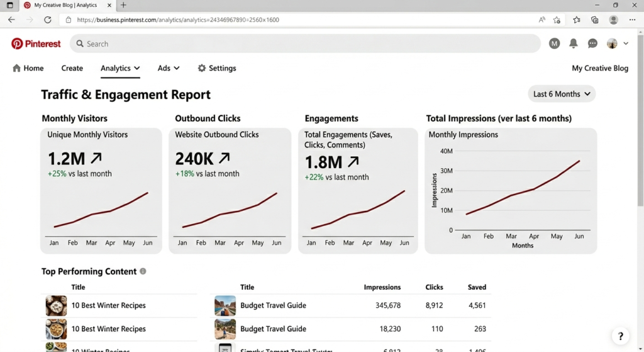Click the 8,912 clicks cell
Screen dimensions: 644x352
434,305
